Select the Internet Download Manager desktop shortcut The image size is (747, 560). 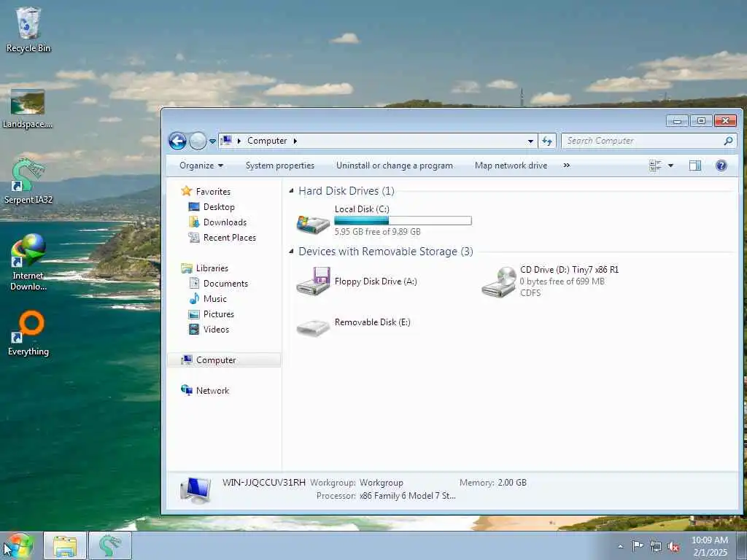28,262
